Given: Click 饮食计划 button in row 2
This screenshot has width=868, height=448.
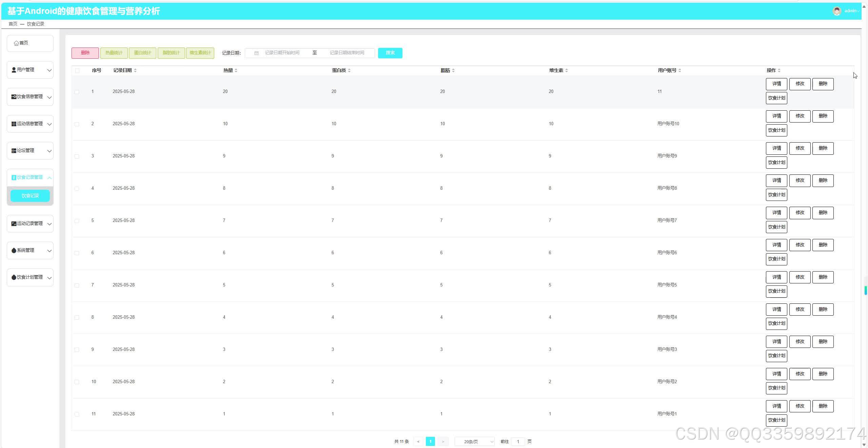Looking at the screenshot, I should [776, 130].
